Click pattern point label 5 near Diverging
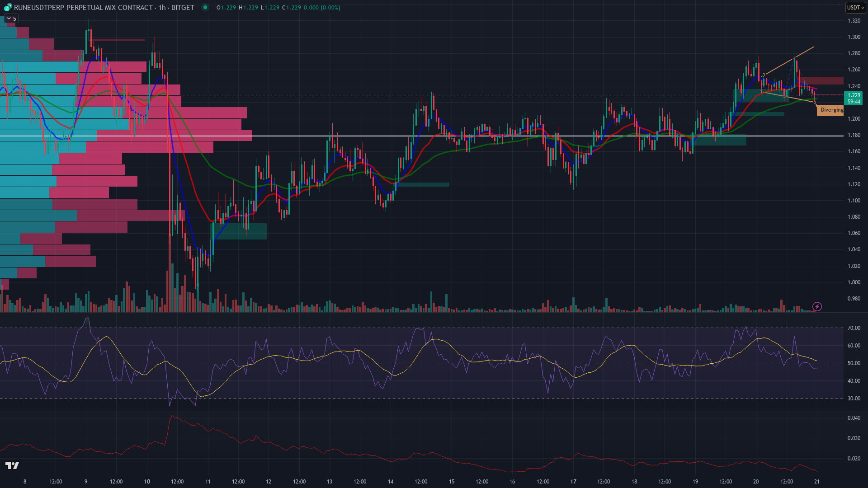Image resolution: width=868 pixels, height=488 pixels. [815, 102]
